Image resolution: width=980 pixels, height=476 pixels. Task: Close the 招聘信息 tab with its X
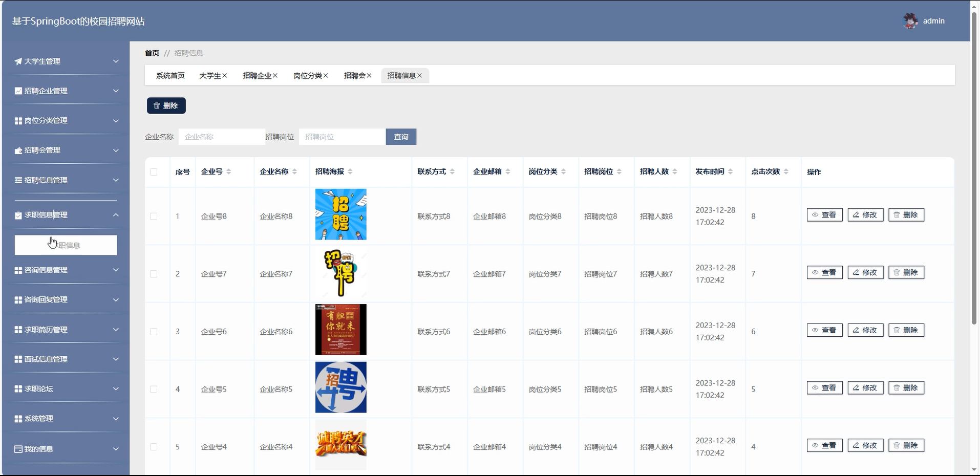click(x=419, y=76)
